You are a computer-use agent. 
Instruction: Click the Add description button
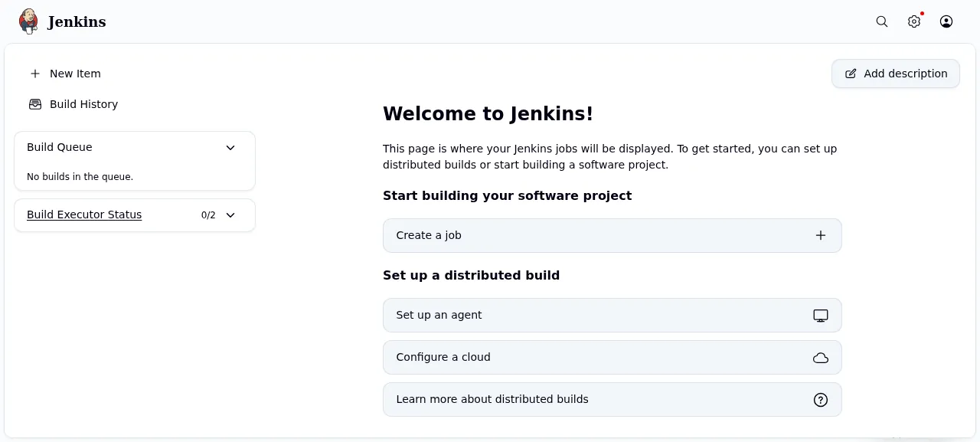[x=896, y=74]
